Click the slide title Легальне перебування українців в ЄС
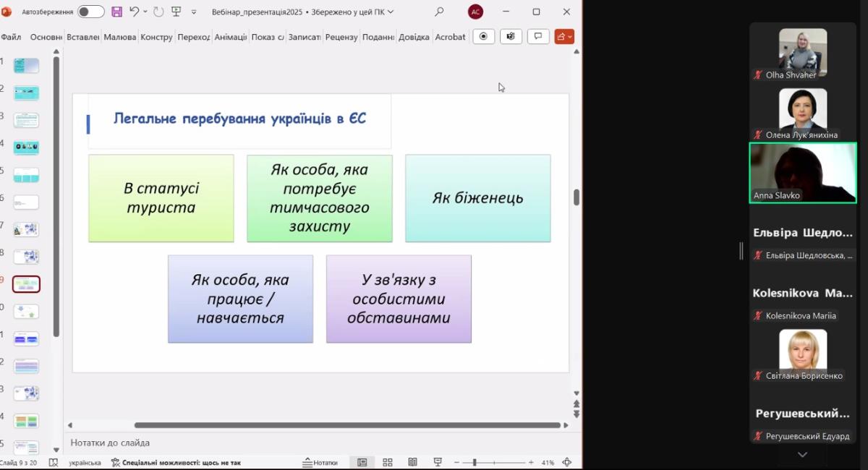Image resolution: width=868 pixels, height=470 pixels. click(239, 119)
